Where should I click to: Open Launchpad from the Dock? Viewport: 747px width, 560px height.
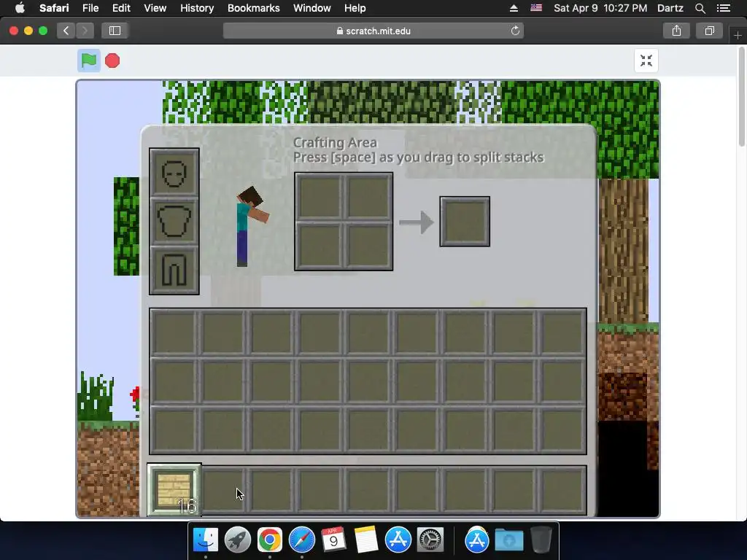pyautogui.click(x=237, y=540)
